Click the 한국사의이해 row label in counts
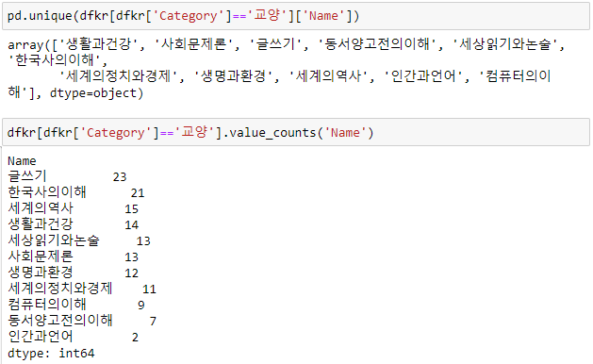Image resolution: width=593 pixels, height=364 pixels. point(47,191)
